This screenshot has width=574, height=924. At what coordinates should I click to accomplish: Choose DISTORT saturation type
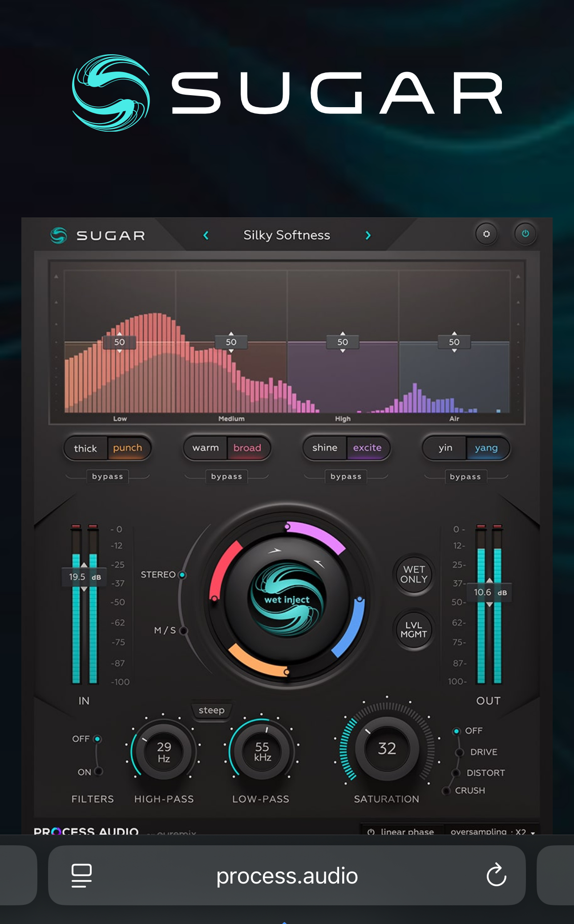pyautogui.click(x=478, y=773)
